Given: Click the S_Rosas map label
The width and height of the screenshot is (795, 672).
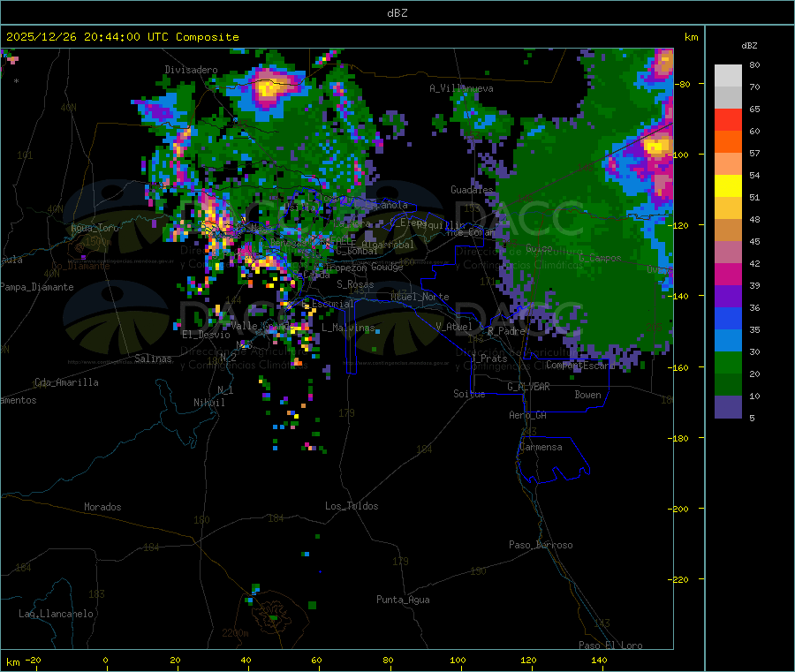Looking at the screenshot, I should 355,284.
